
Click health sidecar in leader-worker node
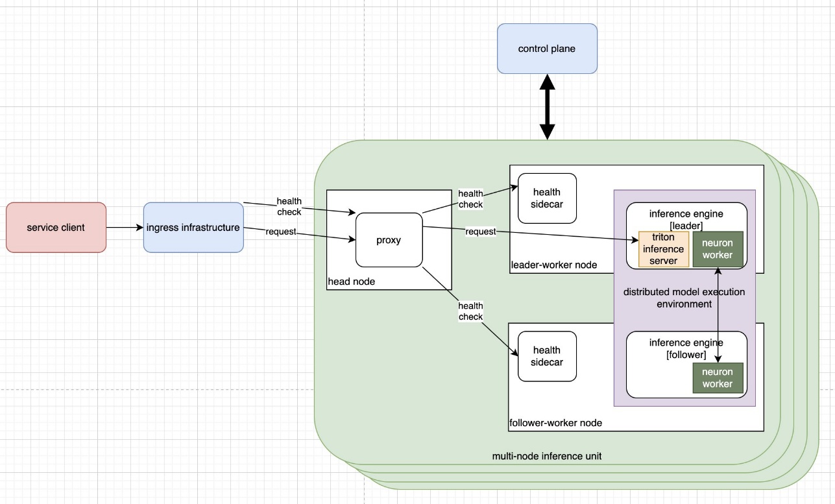click(546, 198)
